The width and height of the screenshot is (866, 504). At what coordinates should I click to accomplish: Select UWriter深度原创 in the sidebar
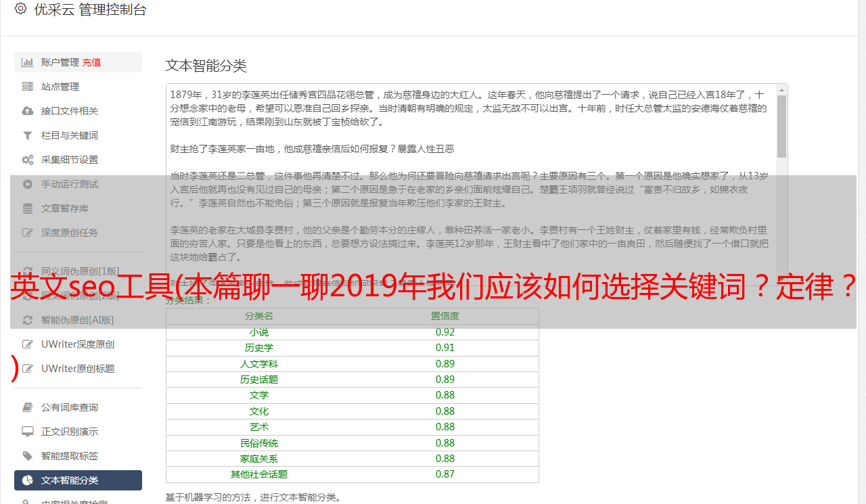tap(78, 344)
